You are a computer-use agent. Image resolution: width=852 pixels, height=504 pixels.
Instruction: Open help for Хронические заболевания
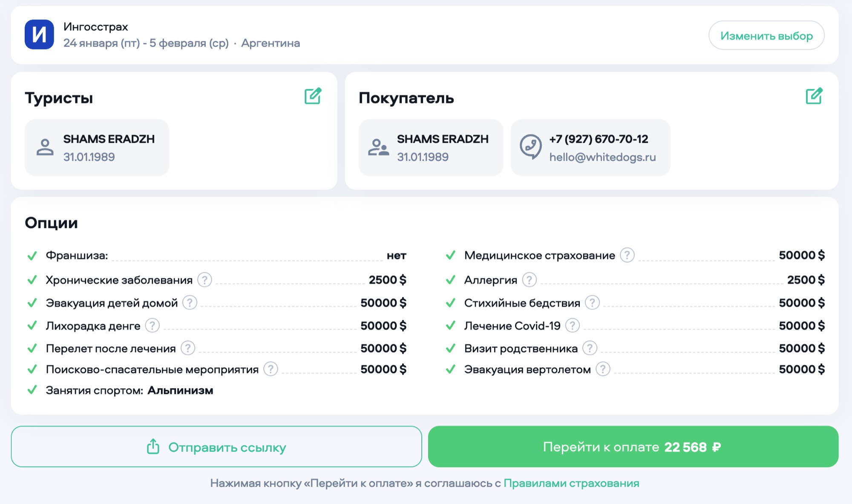pyautogui.click(x=204, y=280)
